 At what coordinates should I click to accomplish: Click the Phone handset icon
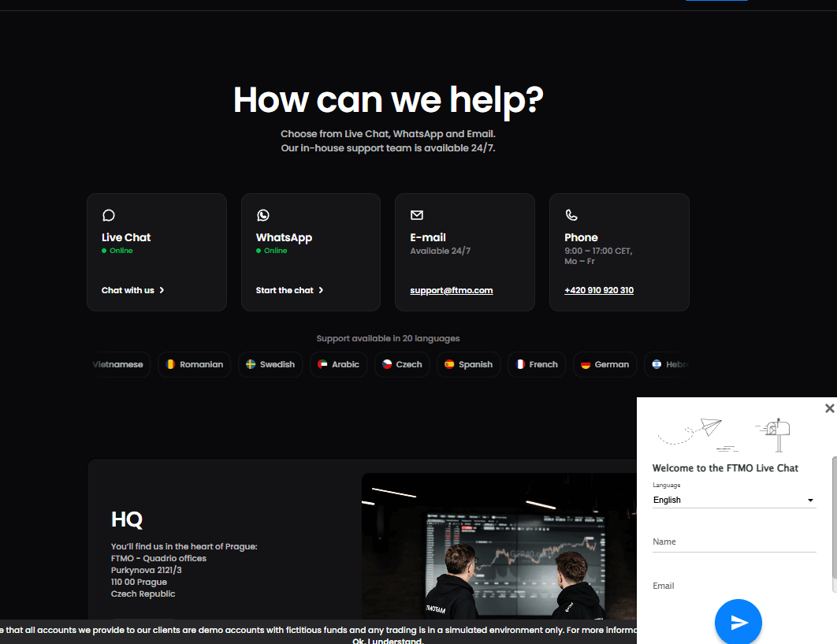pos(571,215)
